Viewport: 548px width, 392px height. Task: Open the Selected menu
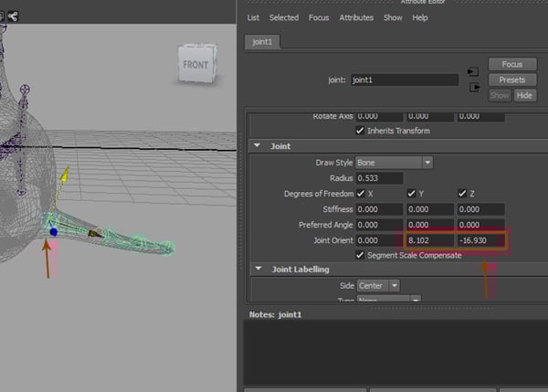(284, 17)
